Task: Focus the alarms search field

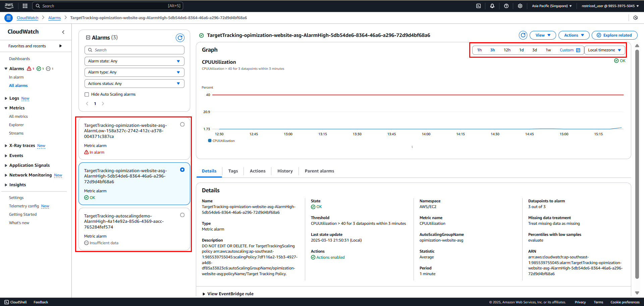Action: (x=135, y=50)
